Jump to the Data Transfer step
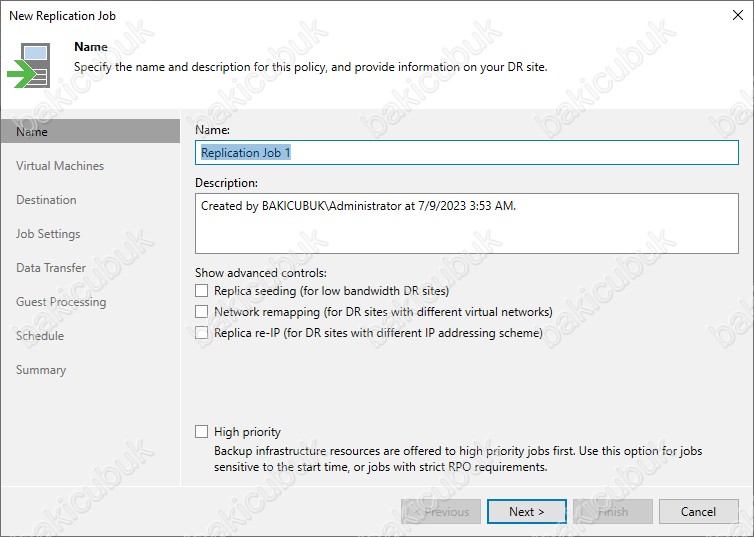This screenshot has height=537, width=754. click(51, 268)
